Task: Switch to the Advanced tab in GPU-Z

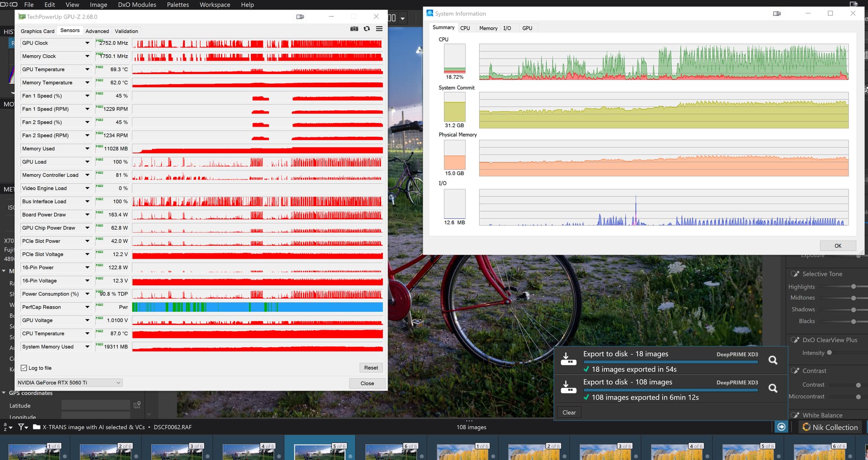Action: 97,31
